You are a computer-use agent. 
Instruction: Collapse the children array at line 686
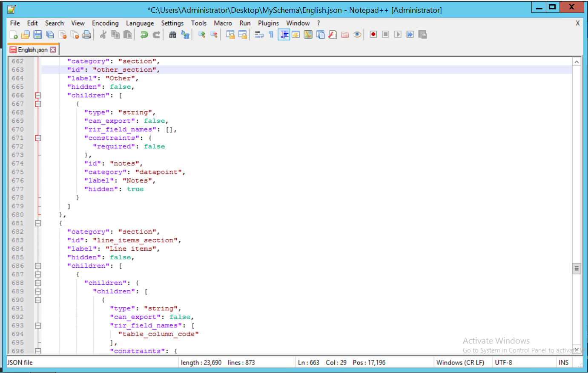[38, 266]
